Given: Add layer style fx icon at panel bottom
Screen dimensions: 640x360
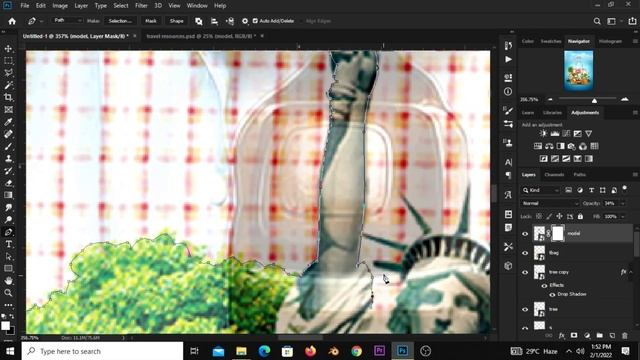Looking at the screenshot, I should coord(562,336).
